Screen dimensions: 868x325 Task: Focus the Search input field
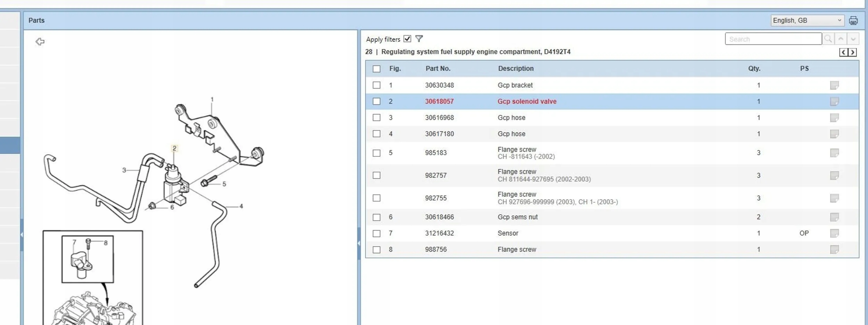(x=773, y=39)
